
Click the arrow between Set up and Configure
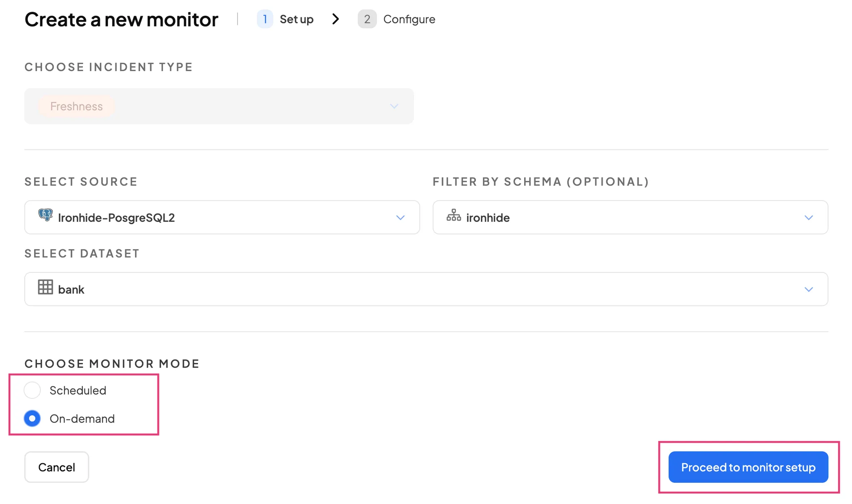tap(336, 19)
